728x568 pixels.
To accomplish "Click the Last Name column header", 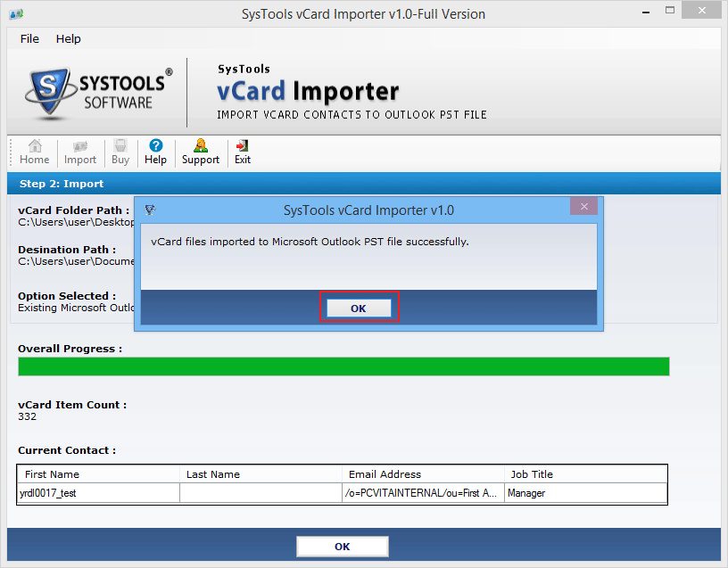I will point(261,474).
